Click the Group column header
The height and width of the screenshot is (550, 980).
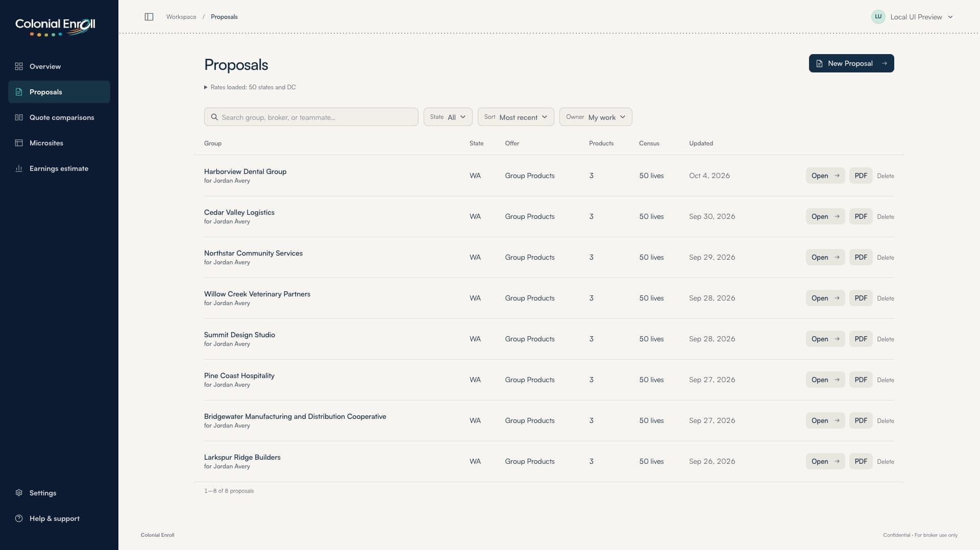pos(213,143)
